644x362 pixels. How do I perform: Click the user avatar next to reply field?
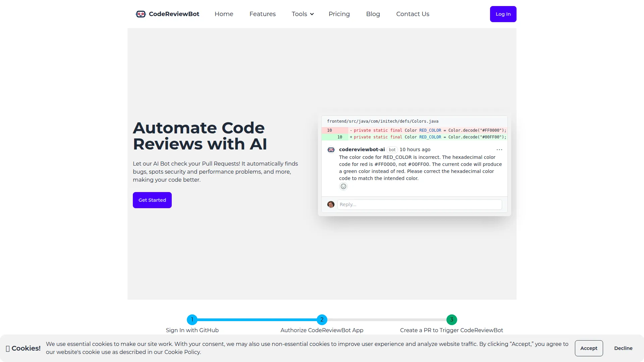tap(331, 204)
